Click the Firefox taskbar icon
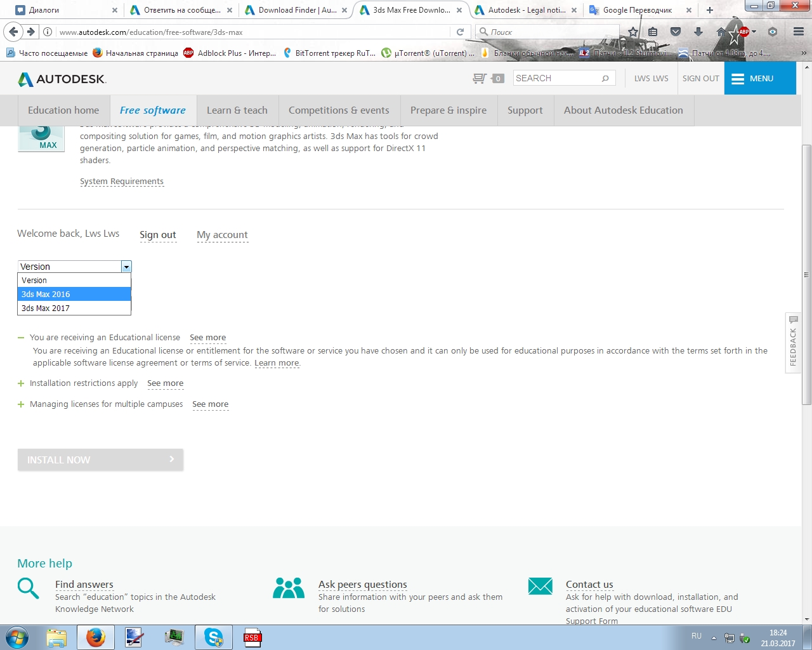 (96, 637)
